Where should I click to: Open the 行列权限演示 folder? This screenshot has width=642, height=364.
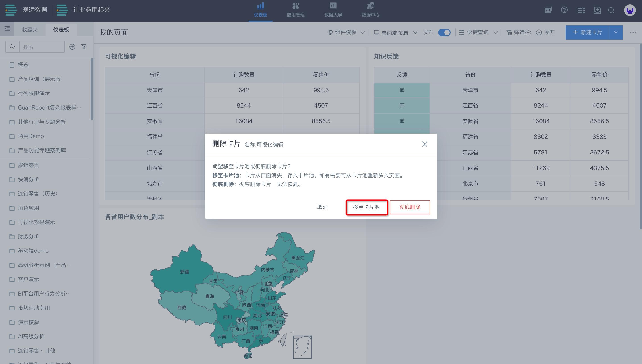coord(45,93)
